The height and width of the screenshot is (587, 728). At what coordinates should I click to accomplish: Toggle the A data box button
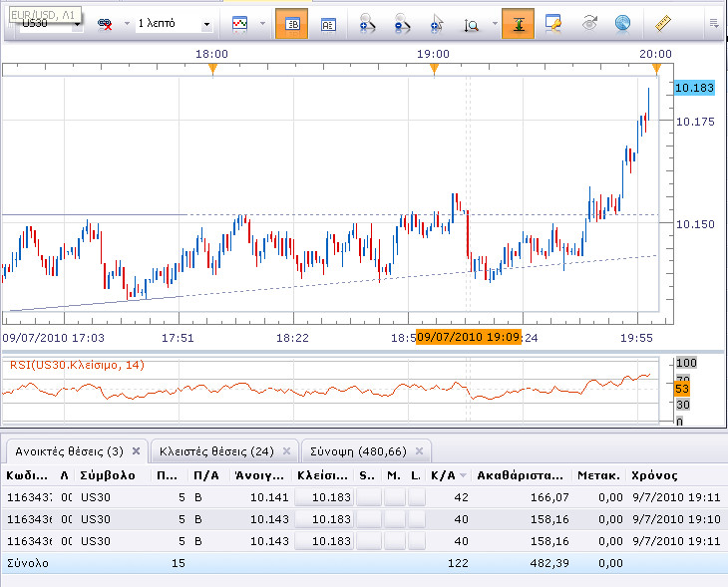pyautogui.click(x=328, y=24)
